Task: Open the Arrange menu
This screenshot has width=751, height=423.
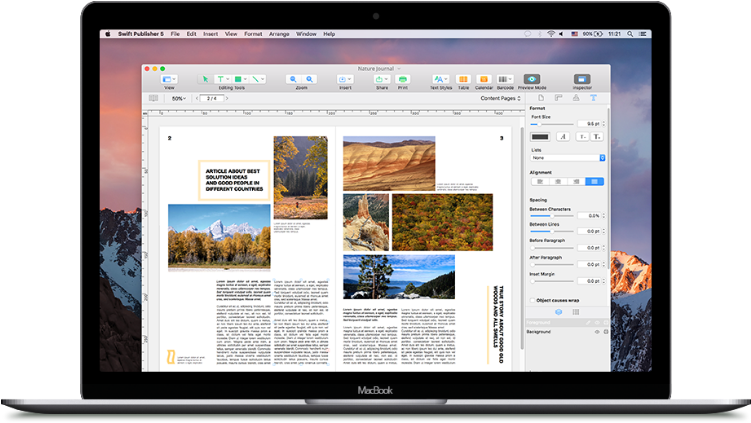Action: [280, 34]
